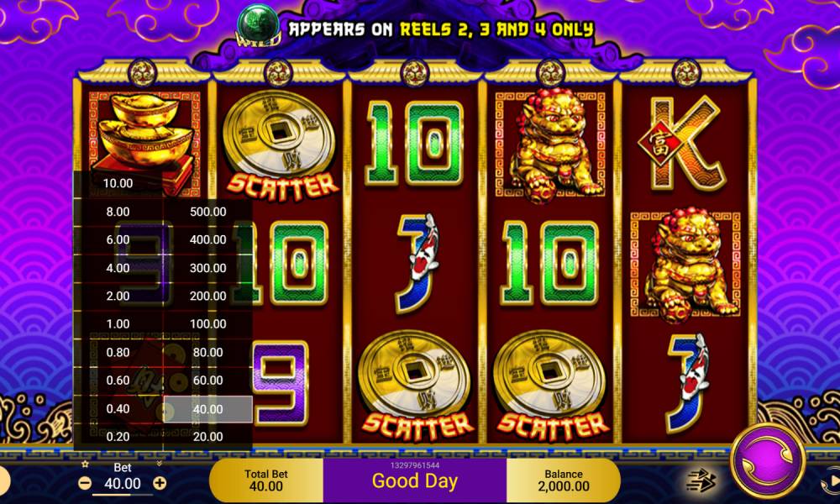The image size is (840, 504).
Task: Click the Balance display panel
Action: click(564, 480)
